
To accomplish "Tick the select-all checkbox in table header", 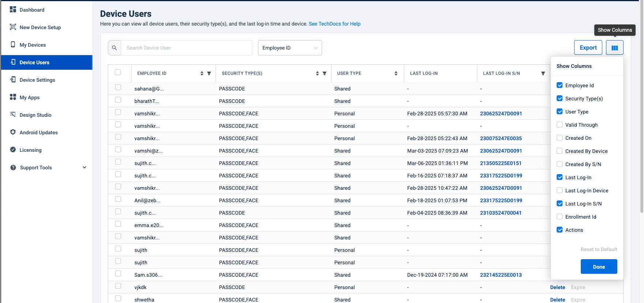I will (118, 72).
